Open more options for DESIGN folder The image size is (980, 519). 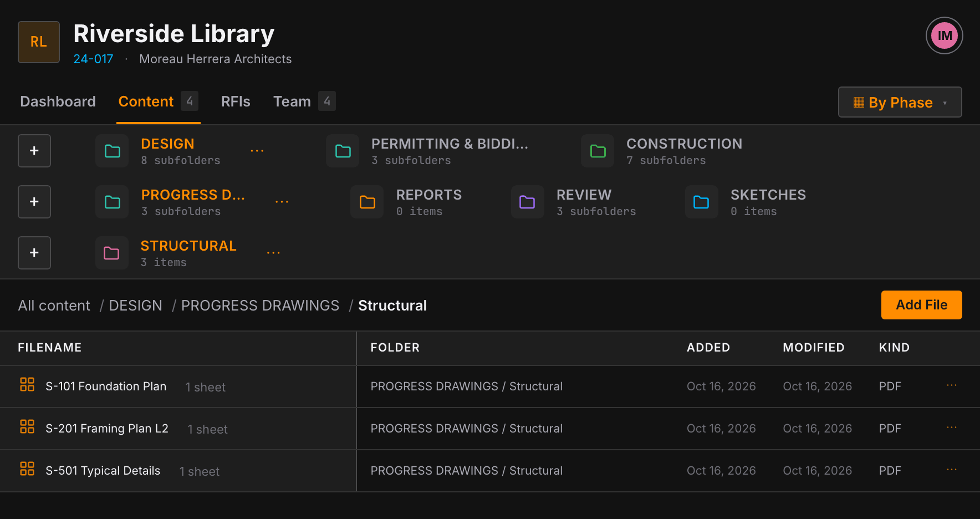pos(257,151)
